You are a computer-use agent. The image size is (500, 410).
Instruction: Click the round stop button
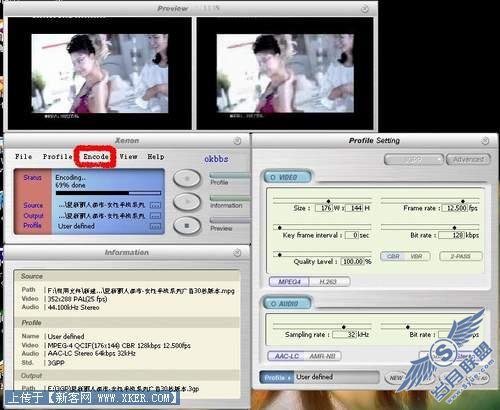pos(187,226)
